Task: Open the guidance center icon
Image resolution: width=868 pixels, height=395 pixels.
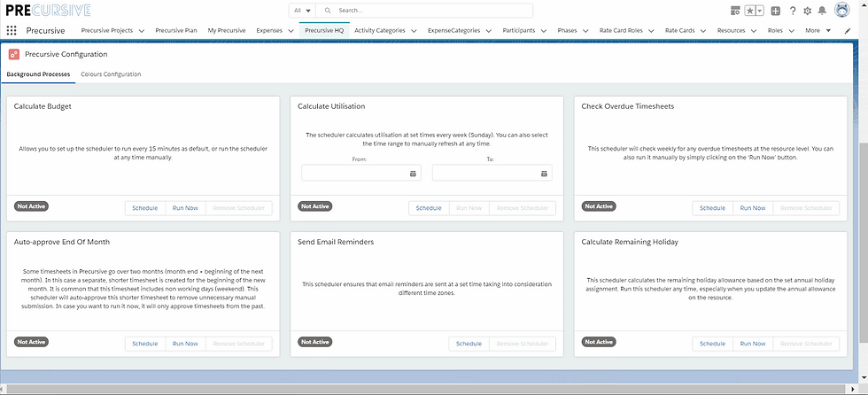Action: coord(736,11)
